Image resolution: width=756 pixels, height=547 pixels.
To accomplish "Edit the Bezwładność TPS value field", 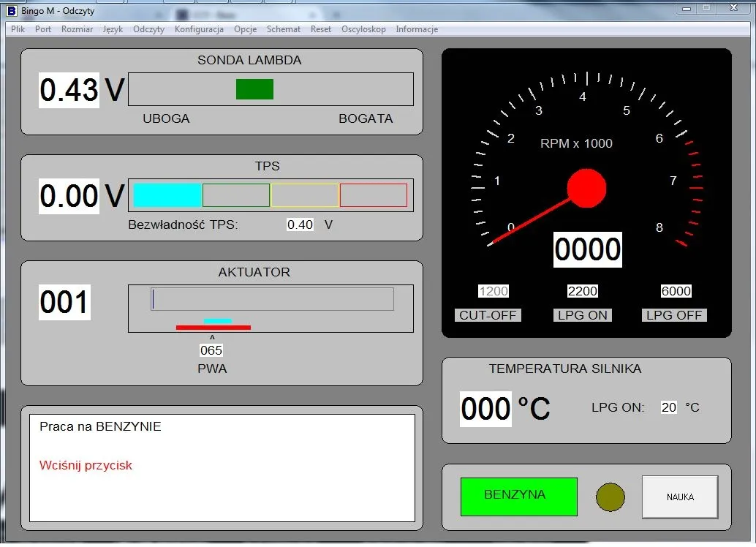I will click(x=300, y=225).
